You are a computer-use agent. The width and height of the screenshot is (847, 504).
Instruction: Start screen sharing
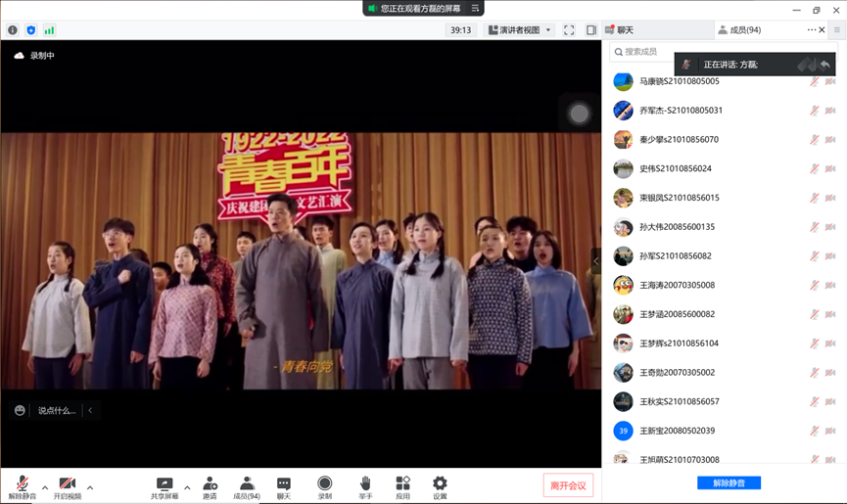(x=165, y=487)
